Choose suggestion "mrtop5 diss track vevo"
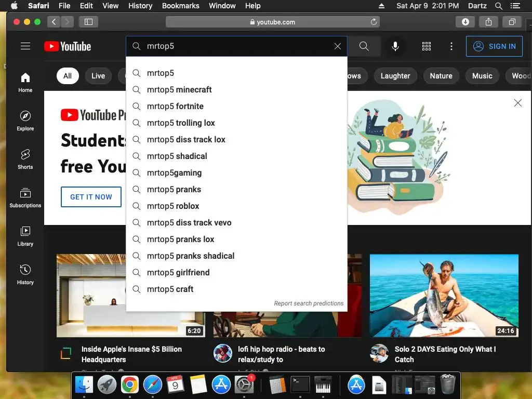532x399 pixels. pyautogui.click(x=236, y=222)
